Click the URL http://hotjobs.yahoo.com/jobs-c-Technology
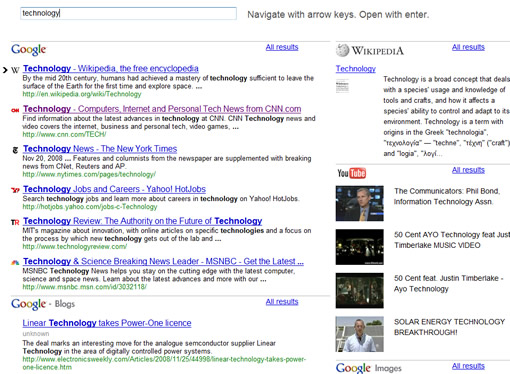The width and height of the screenshot is (510, 374). (90, 207)
